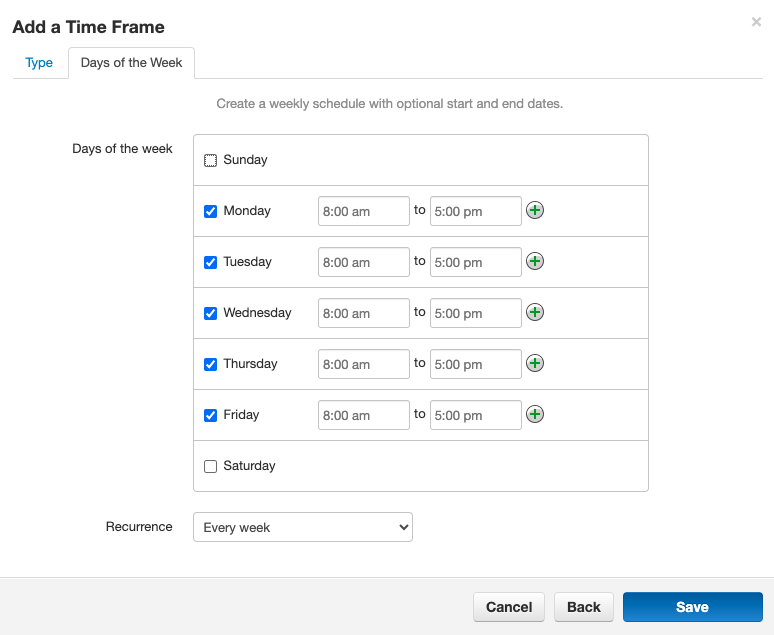The width and height of the screenshot is (774, 635).
Task: Uncheck the Thursday checkbox
Action: [x=210, y=364]
